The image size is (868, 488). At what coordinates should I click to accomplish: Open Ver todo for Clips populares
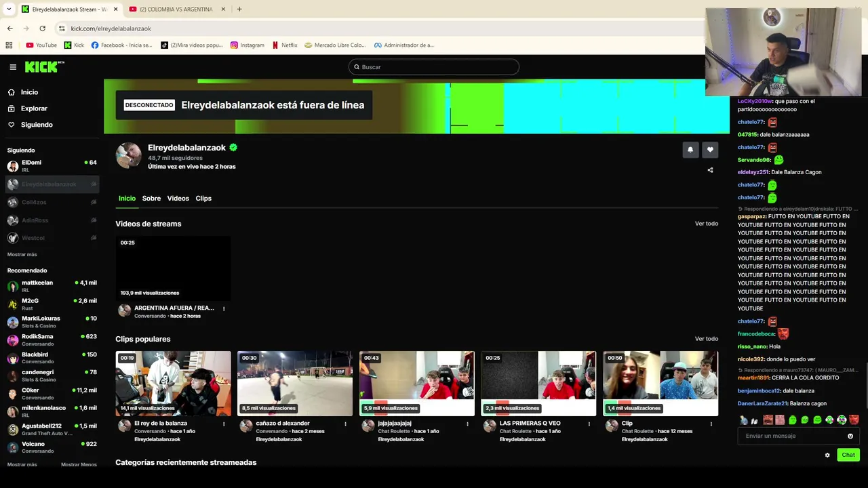tap(706, 339)
